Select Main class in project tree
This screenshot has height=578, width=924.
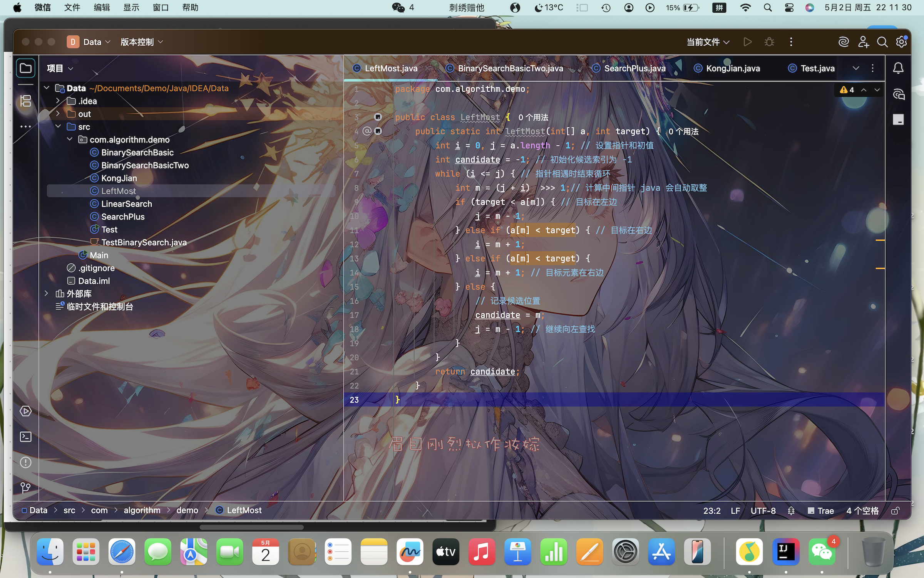point(99,255)
